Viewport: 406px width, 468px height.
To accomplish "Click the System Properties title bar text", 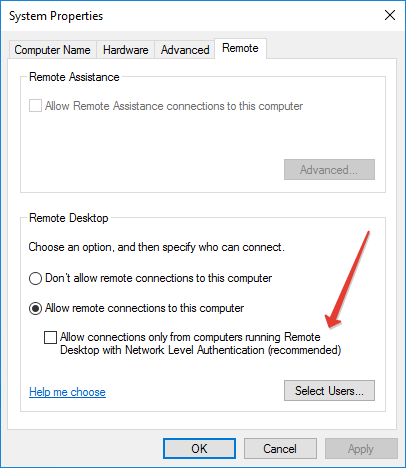I will [x=56, y=16].
